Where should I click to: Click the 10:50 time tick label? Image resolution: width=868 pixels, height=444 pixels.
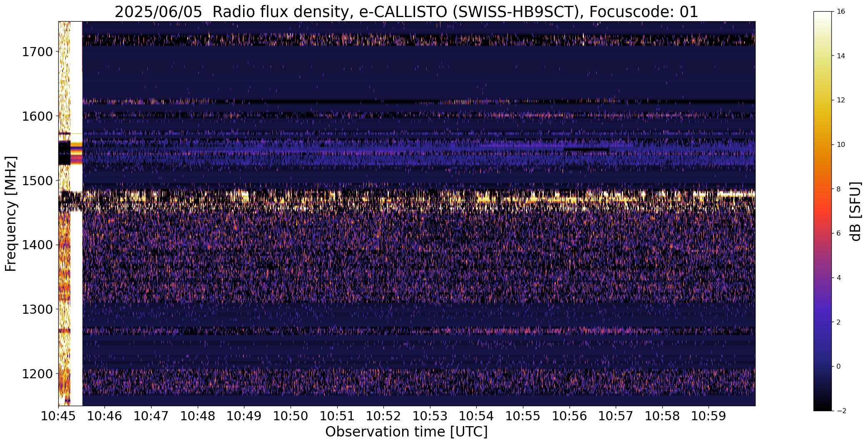(x=291, y=416)
